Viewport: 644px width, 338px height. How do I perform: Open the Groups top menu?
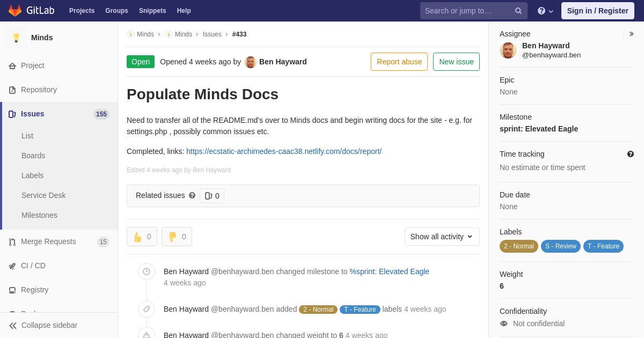[x=116, y=11]
